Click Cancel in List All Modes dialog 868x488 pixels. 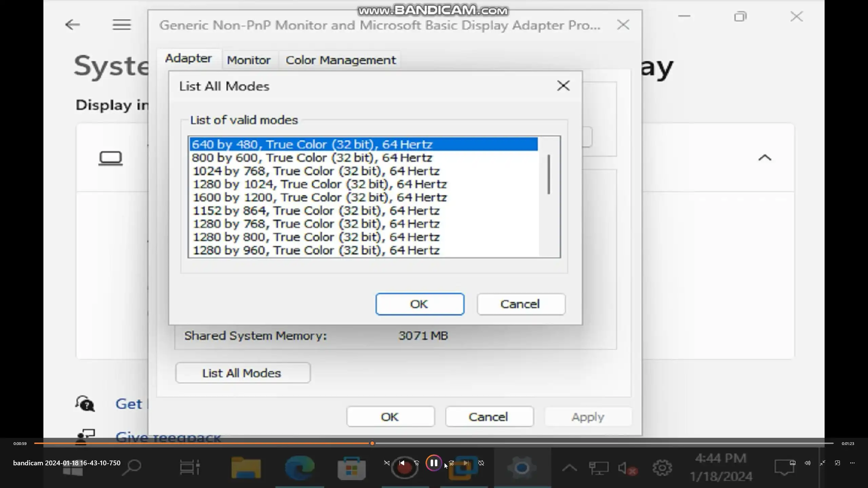click(520, 304)
